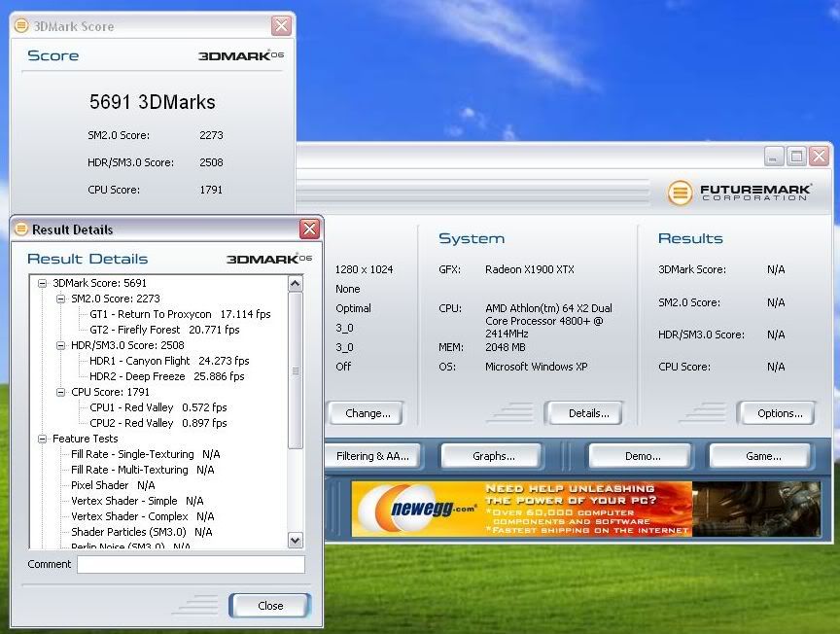Click the 3DMark06 logo in Score window
This screenshot has width=840, height=634.
click(x=241, y=55)
